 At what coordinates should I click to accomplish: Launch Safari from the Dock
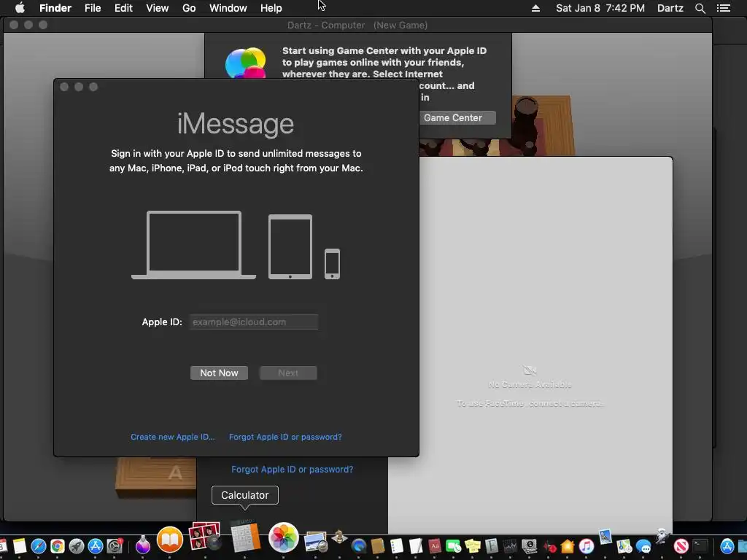point(38,545)
